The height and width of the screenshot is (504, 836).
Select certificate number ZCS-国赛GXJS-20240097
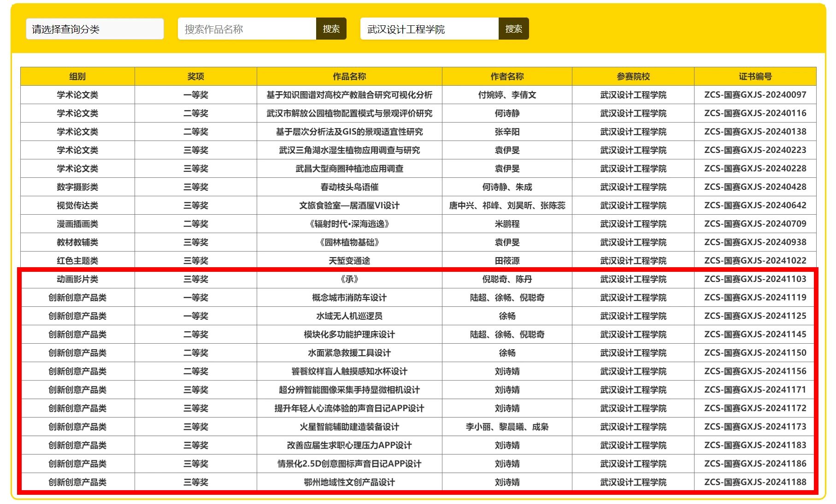(755, 95)
